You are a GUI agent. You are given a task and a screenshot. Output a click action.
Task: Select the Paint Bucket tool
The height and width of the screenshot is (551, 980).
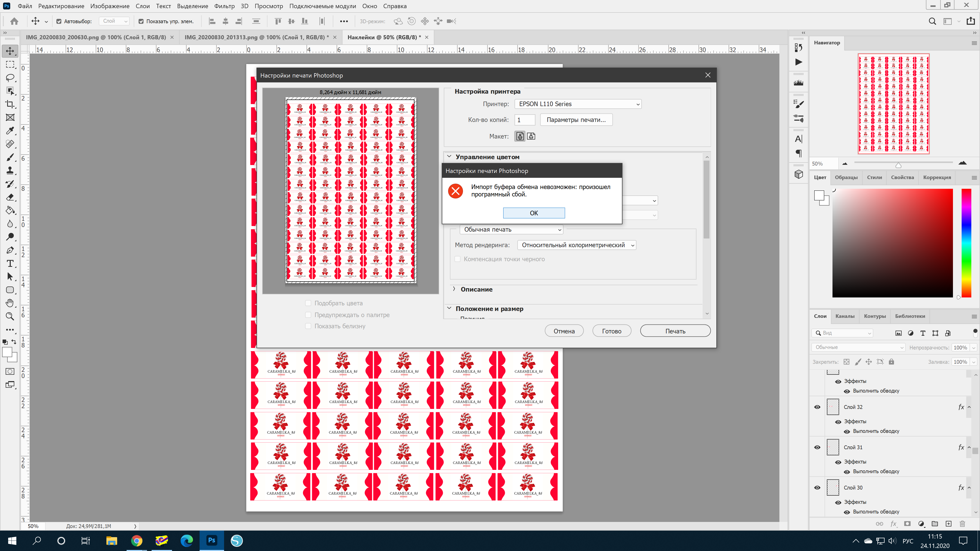(x=10, y=210)
